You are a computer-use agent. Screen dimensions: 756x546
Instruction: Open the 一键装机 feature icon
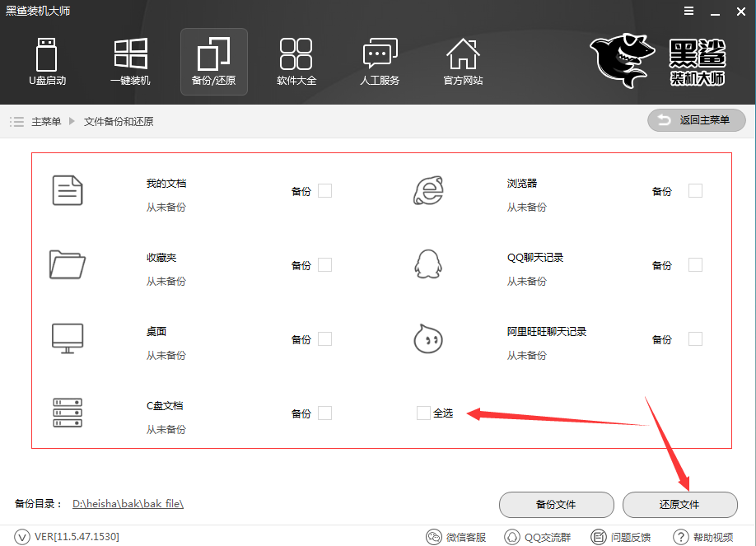pos(130,62)
